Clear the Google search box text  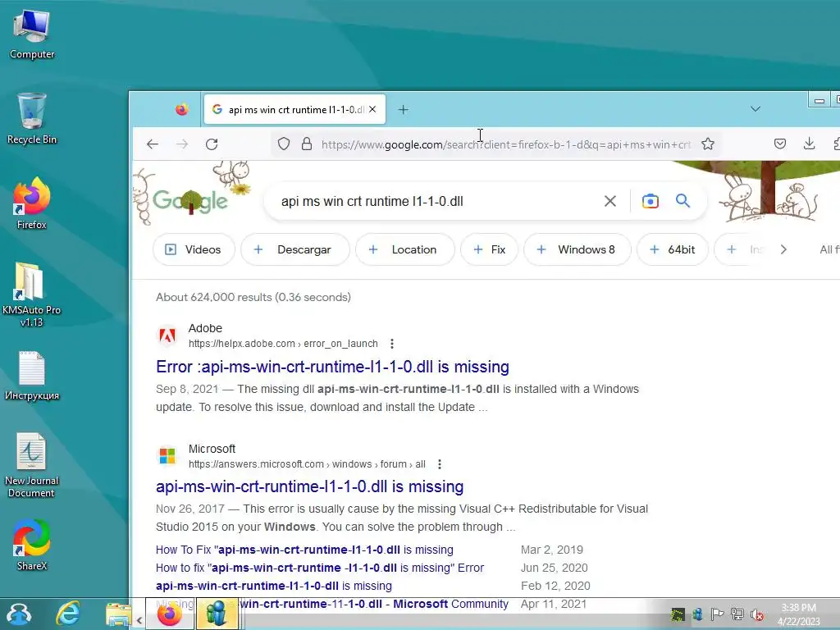point(610,202)
